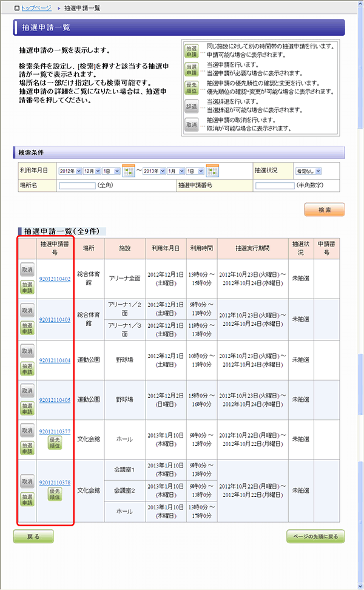
Task: Click the home icon beside トップページ
Action: point(16,8)
